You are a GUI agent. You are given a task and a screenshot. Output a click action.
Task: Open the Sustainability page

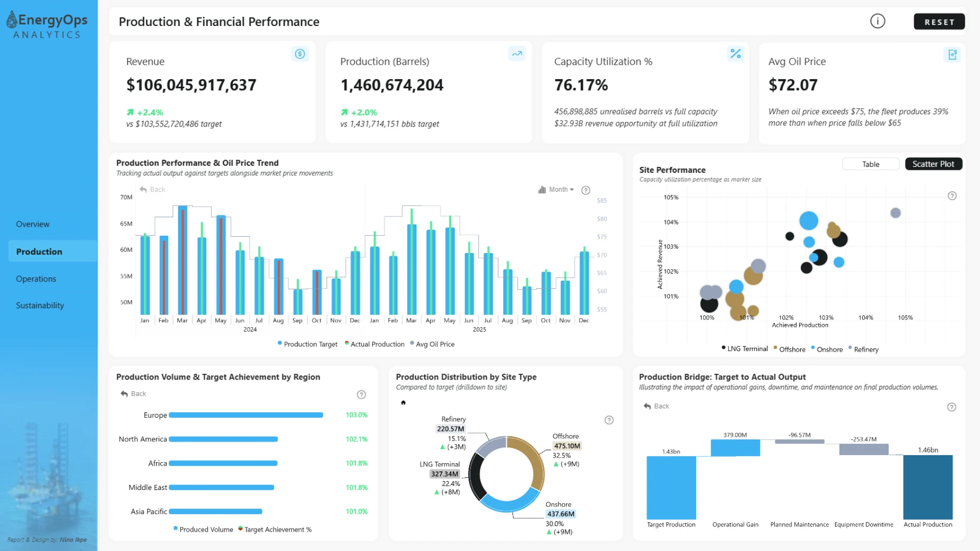click(x=40, y=306)
